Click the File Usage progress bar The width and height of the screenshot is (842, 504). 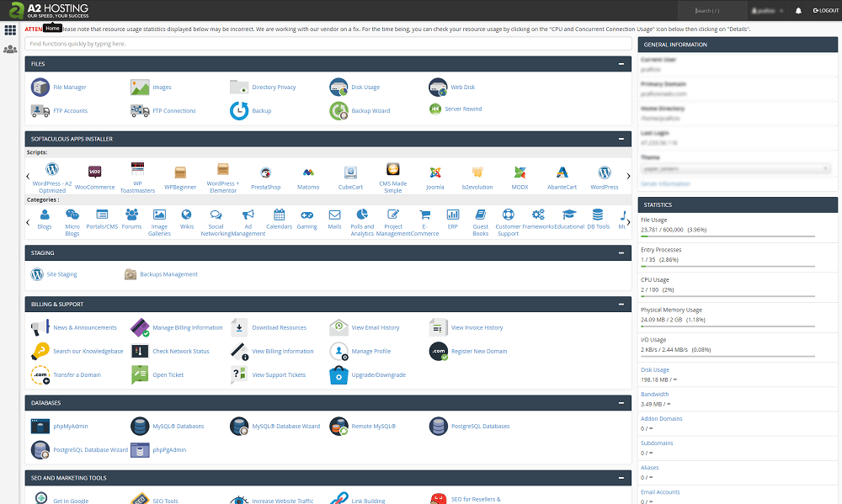coord(728,236)
